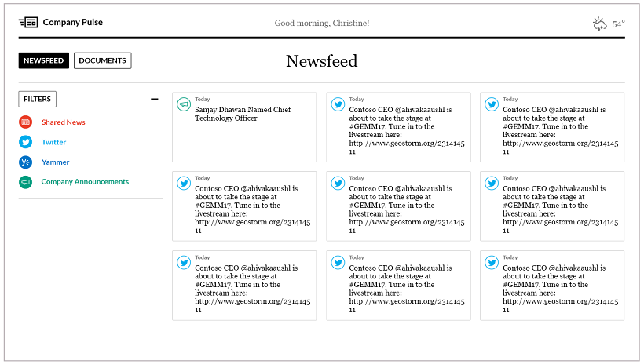Image resolution: width=644 pixels, height=364 pixels.
Task: Click megaphone icon on Sanjay Dhawan card
Action: [x=184, y=104]
